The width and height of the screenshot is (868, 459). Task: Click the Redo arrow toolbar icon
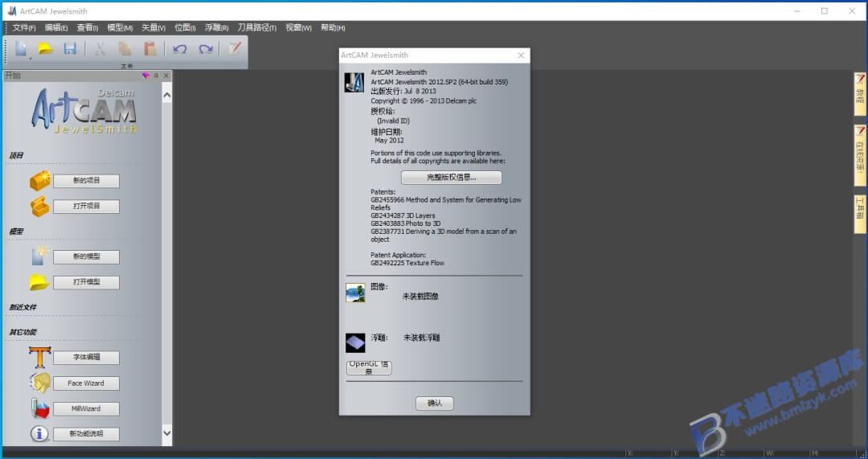click(x=206, y=49)
